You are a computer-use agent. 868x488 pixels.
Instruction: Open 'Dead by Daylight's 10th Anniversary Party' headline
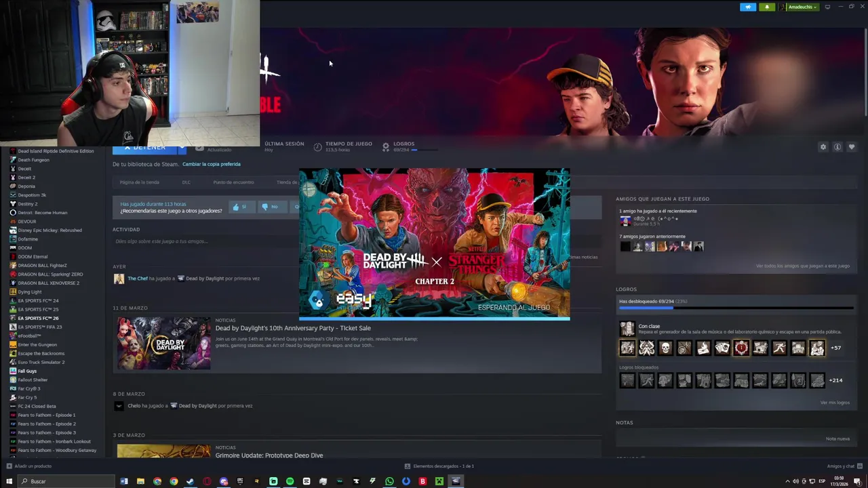tap(293, 328)
